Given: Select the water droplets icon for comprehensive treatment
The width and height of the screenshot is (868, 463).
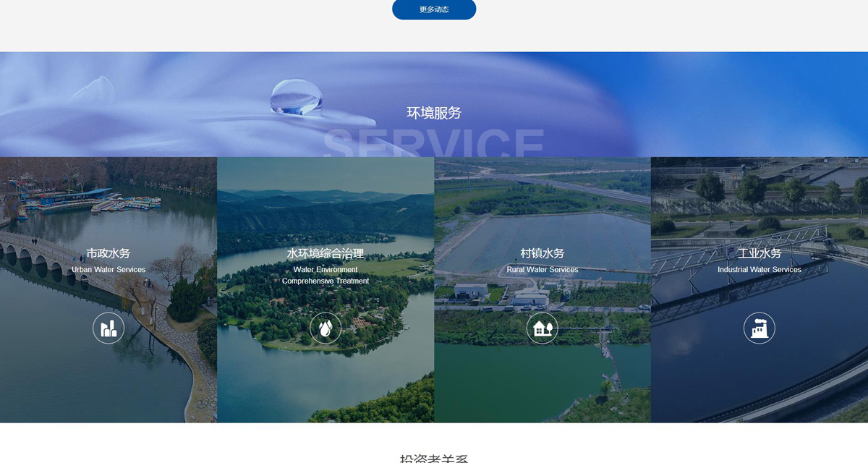Looking at the screenshot, I should [325, 328].
